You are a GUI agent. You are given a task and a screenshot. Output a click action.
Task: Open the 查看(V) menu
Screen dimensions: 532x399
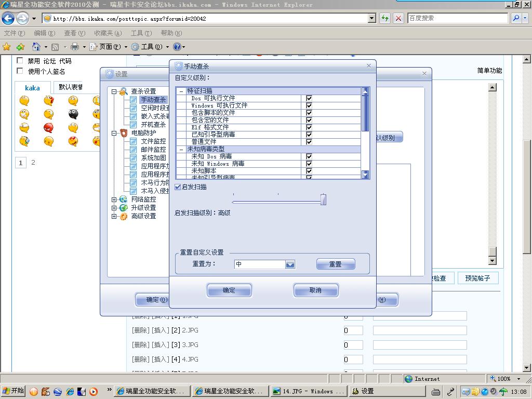point(75,33)
